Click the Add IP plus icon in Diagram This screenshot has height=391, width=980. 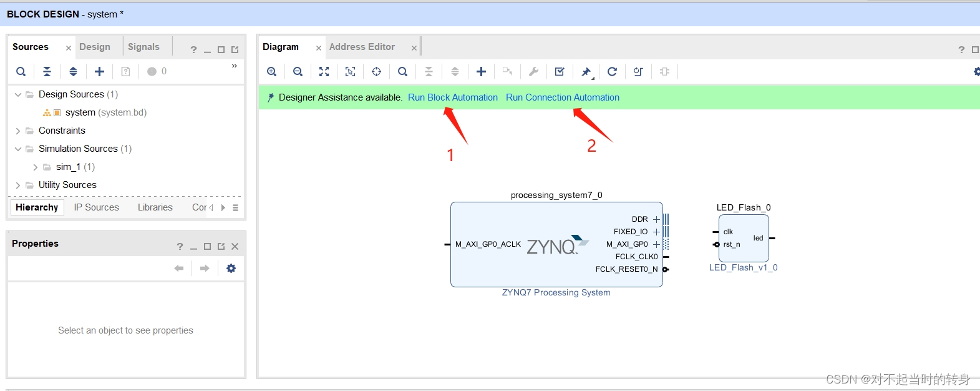pos(482,72)
